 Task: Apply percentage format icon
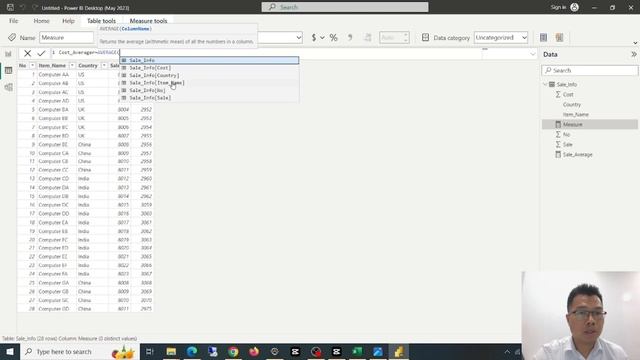tap(333, 38)
